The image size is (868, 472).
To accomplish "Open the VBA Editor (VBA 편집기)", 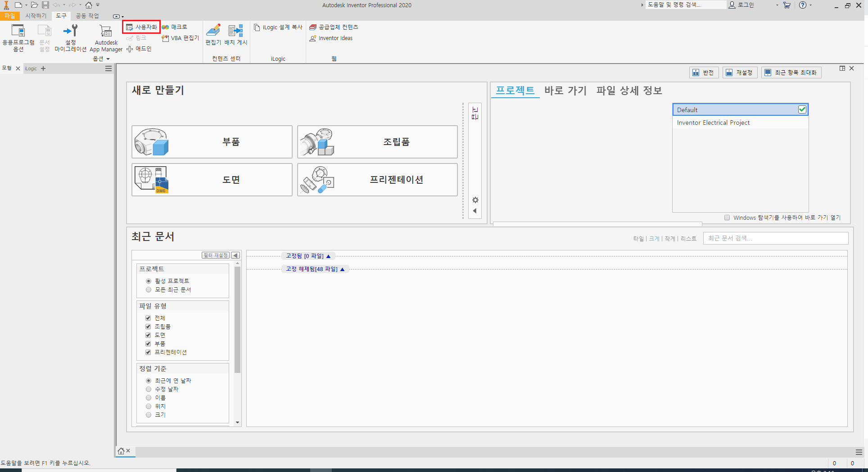I will (180, 38).
